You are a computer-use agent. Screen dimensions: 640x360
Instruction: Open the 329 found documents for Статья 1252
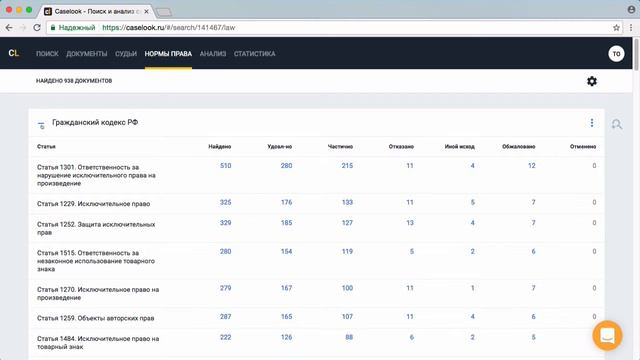click(225, 223)
